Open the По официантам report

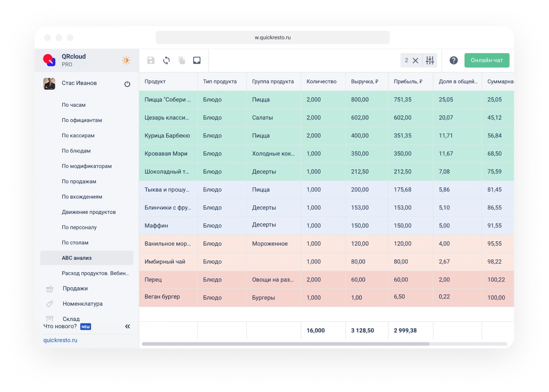82,120
